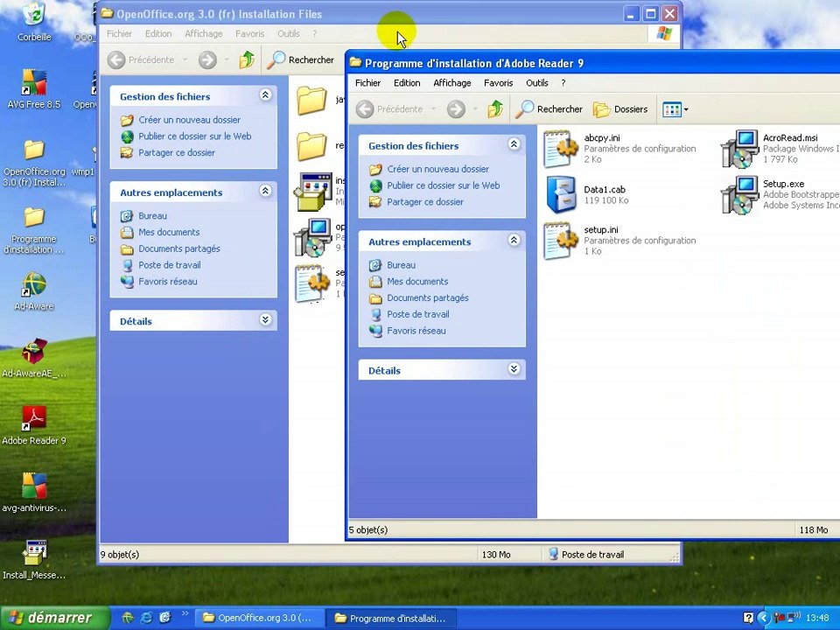Open Favoris réseau in Adobe window sidebar
The width and height of the screenshot is (840, 630).
[x=416, y=331]
